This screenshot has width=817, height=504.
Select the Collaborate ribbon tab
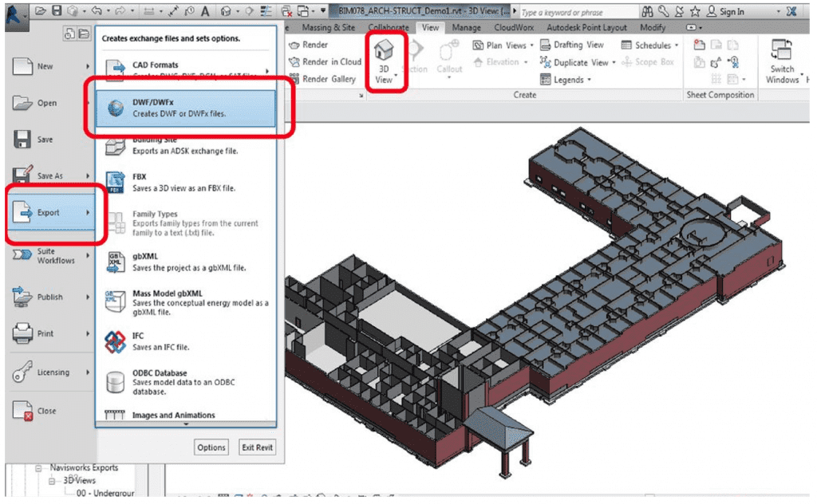[x=389, y=28]
